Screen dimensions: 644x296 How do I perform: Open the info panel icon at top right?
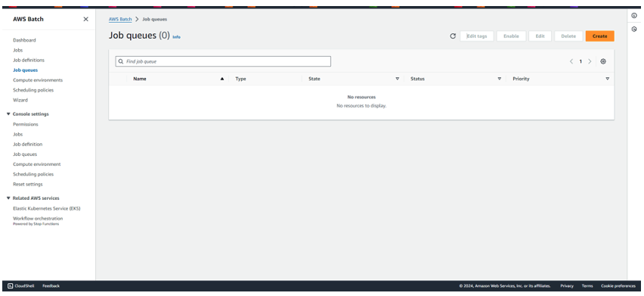pos(634,16)
